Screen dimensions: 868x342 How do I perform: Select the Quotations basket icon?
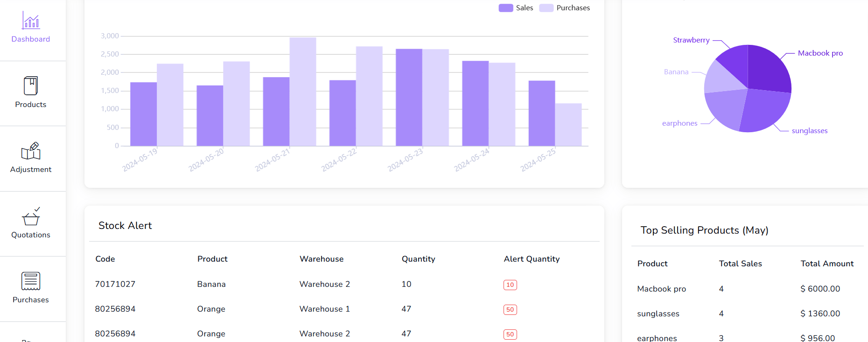tap(31, 216)
